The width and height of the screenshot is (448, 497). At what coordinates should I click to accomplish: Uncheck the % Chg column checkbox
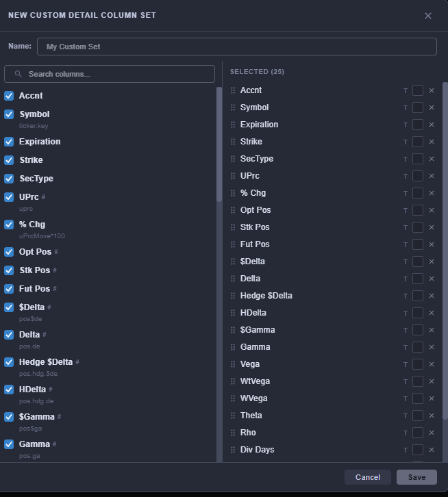pos(9,225)
